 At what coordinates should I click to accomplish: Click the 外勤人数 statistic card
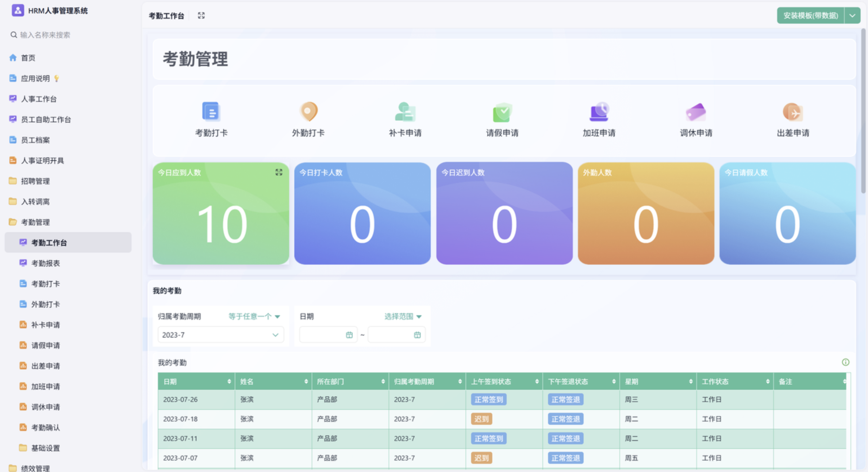(646, 213)
